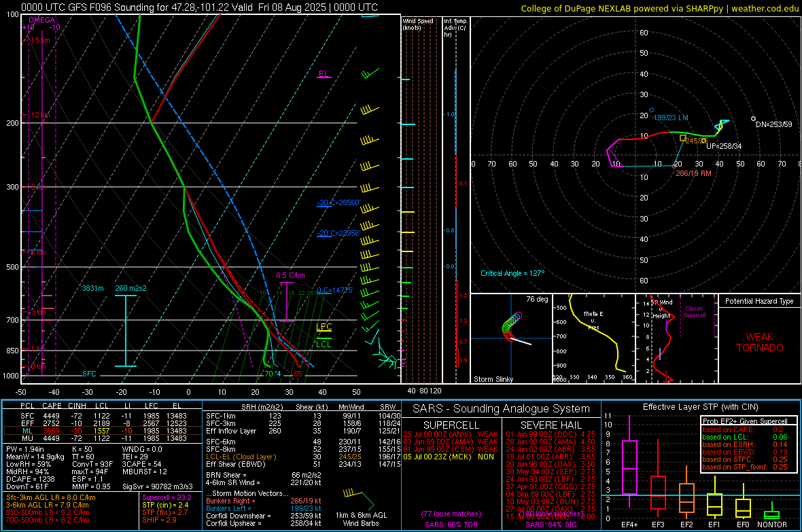Click the DN=253/59 Corfidi vector label
The image size is (802, 532).
point(774,124)
